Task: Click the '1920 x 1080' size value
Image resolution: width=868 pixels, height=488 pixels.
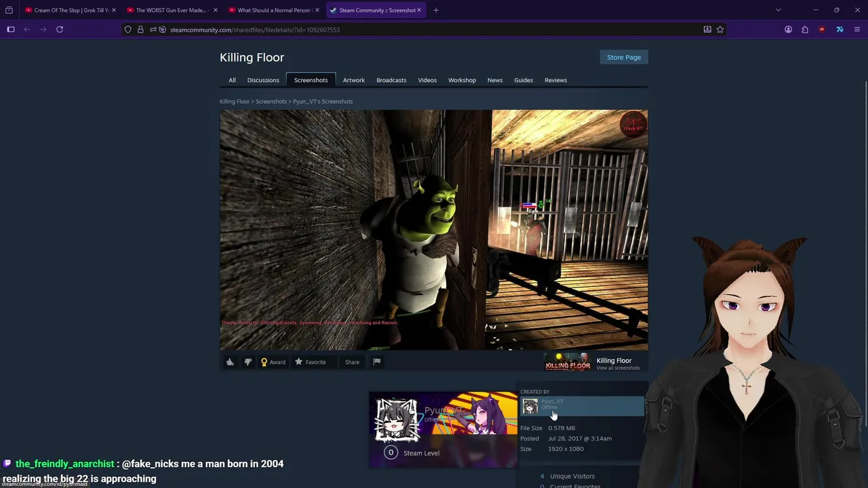Action: click(x=566, y=449)
